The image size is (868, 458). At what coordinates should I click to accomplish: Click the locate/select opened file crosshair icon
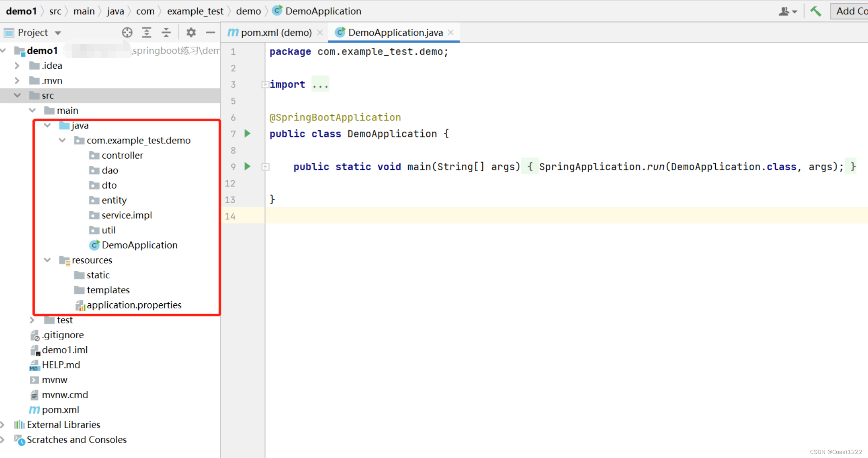click(x=127, y=33)
